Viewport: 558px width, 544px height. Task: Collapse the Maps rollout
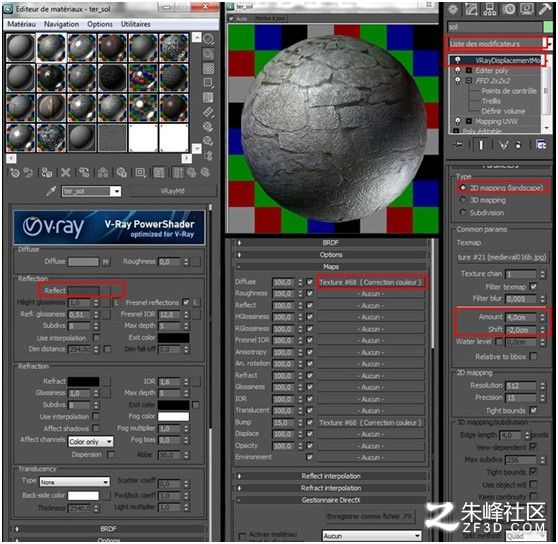pos(331,266)
